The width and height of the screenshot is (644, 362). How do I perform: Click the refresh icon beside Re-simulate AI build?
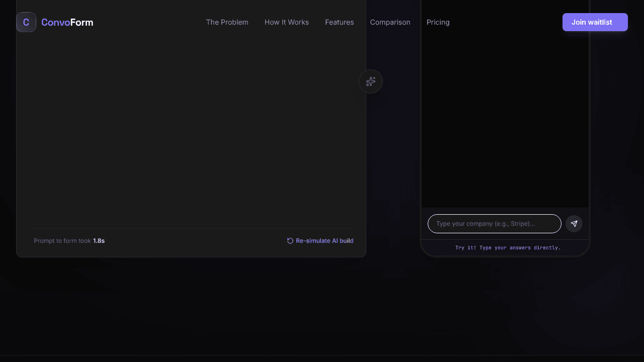(x=290, y=241)
